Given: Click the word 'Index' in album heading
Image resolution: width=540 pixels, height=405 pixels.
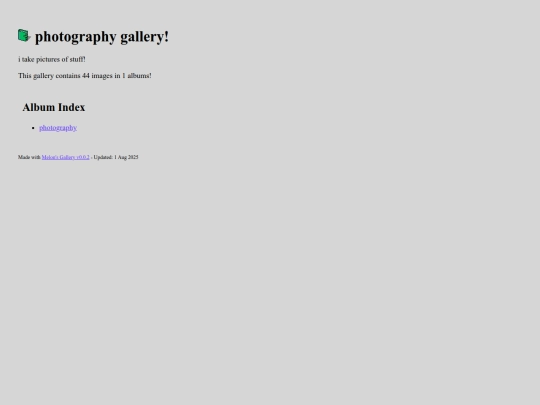Looking at the screenshot, I should [71, 107].
